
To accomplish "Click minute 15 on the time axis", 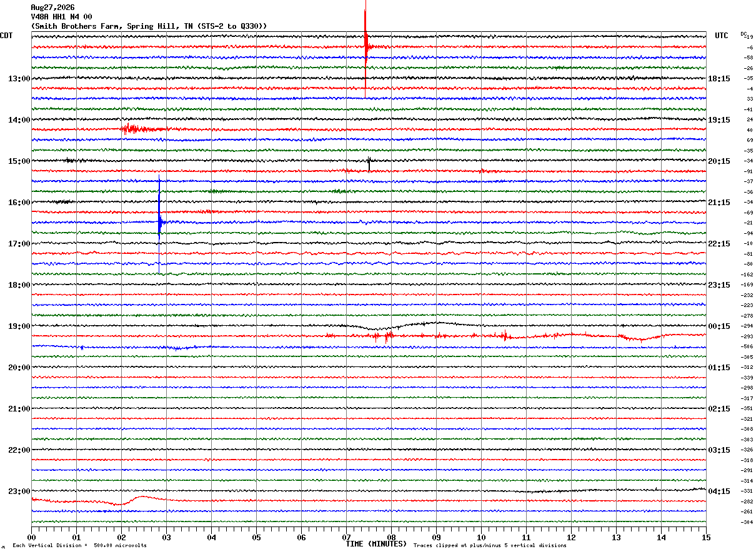I will pos(706,538).
